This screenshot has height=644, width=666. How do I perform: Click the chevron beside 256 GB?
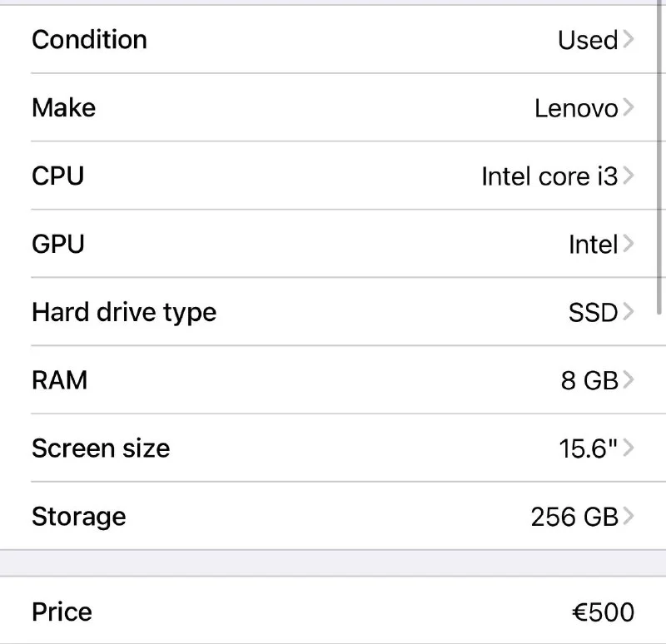(x=628, y=518)
